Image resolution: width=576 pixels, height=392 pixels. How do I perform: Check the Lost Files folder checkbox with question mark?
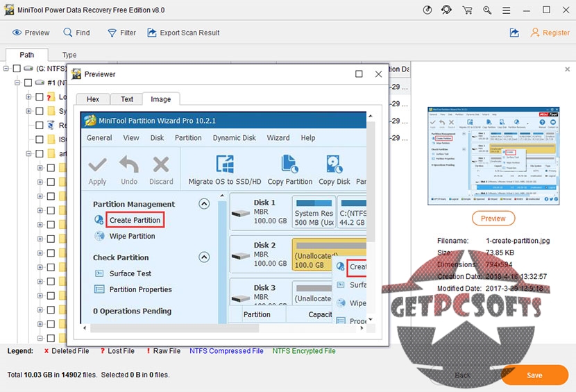(40, 96)
